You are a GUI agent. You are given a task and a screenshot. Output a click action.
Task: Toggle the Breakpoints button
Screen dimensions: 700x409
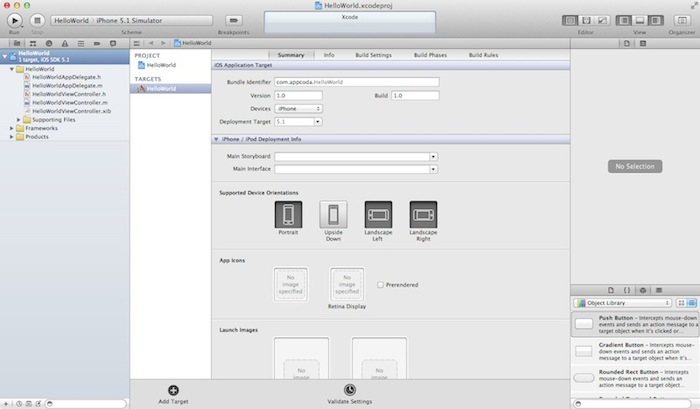234,20
